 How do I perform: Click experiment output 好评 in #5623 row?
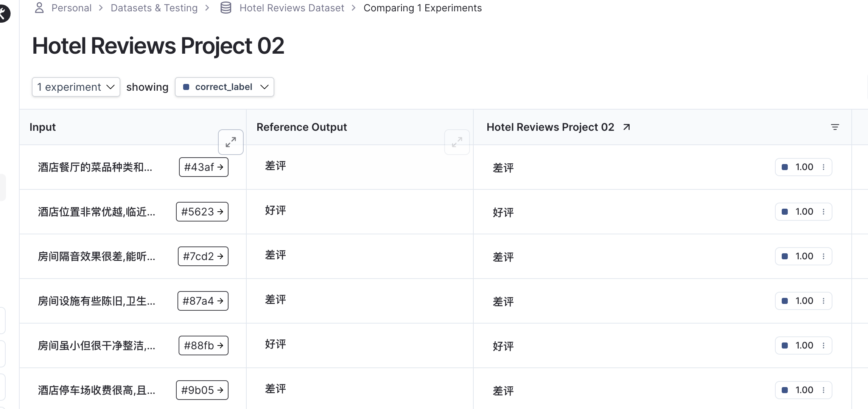tap(503, 213)
